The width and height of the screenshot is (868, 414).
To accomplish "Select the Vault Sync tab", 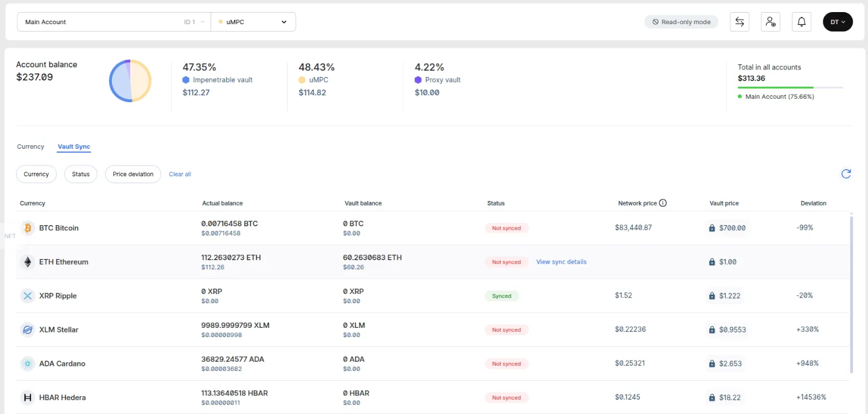I will pos(74,146).
